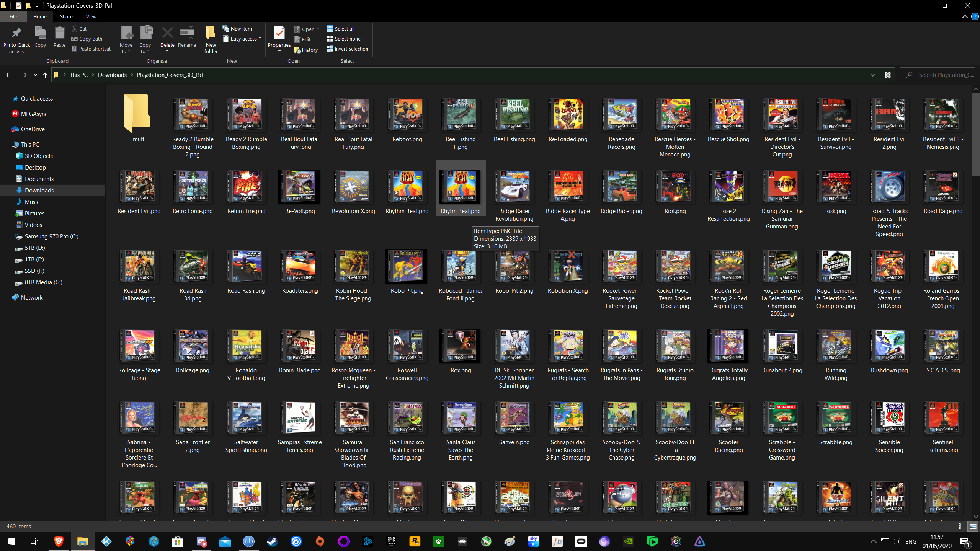Click the address bar refresh/stop icon

pos(888,75)
